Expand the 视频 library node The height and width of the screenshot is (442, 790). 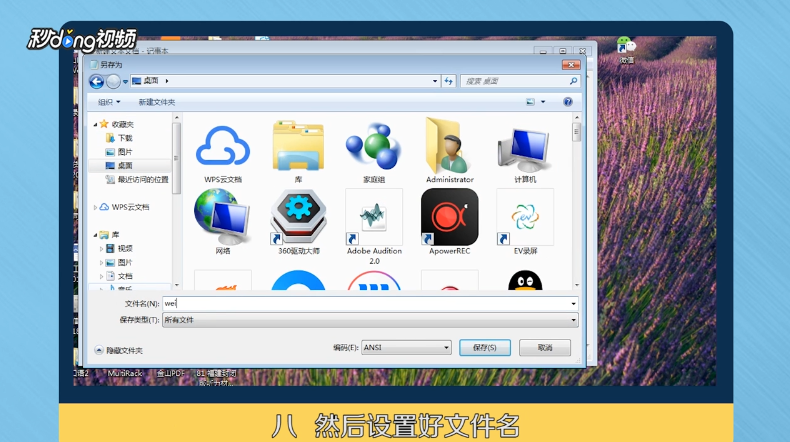[x=101, y=248]
